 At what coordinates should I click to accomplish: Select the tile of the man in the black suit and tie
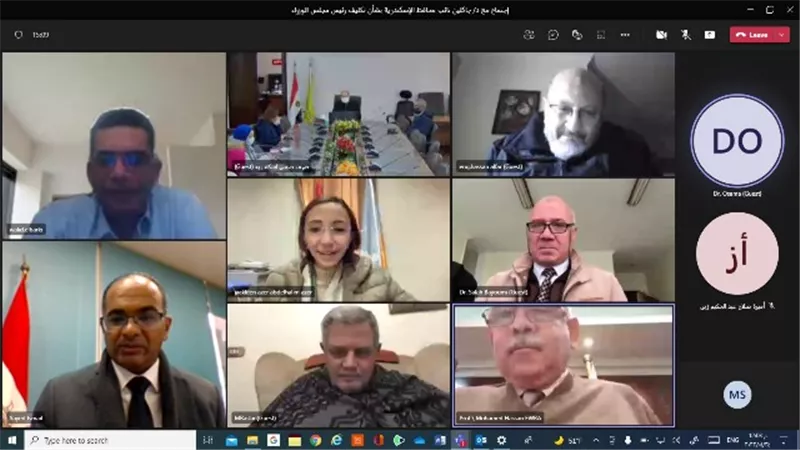(x=114, y=334)
